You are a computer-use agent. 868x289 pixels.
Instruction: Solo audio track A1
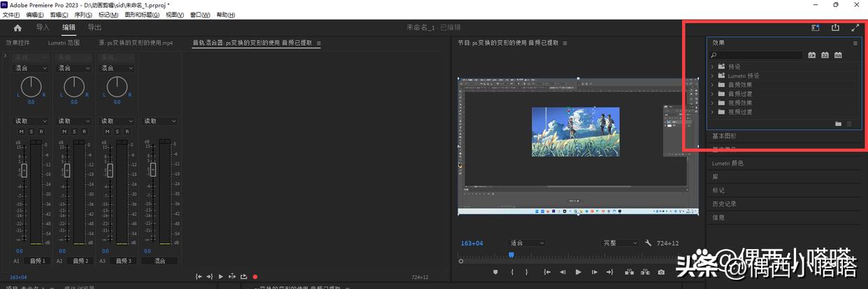click(31, 132)
